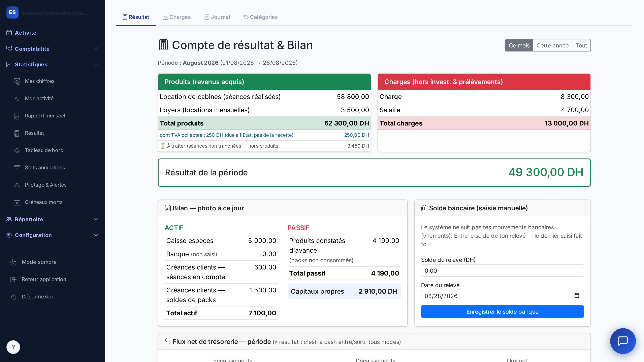644x362 pixels.
Task: Click the Mode sombre moon icon
Action: coord(13,262)
